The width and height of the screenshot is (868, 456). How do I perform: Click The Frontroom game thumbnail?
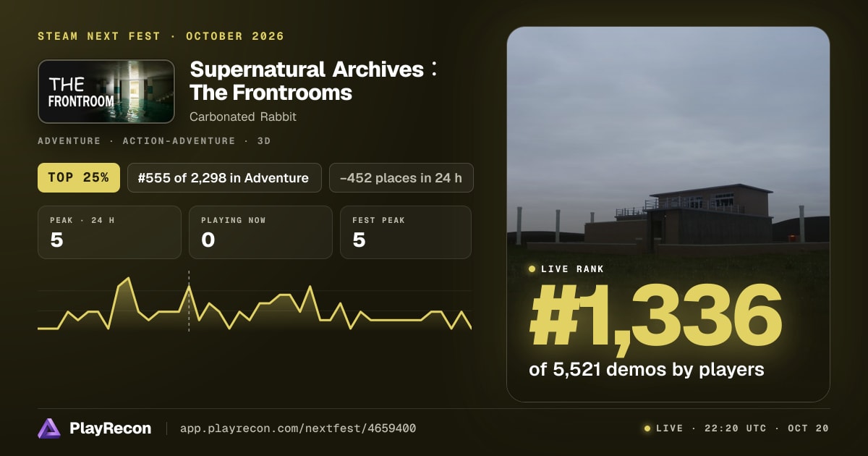106,91
